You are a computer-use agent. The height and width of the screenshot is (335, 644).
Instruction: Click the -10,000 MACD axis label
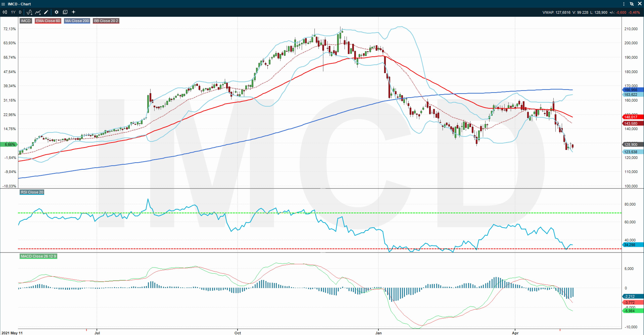tap(631, 327)
